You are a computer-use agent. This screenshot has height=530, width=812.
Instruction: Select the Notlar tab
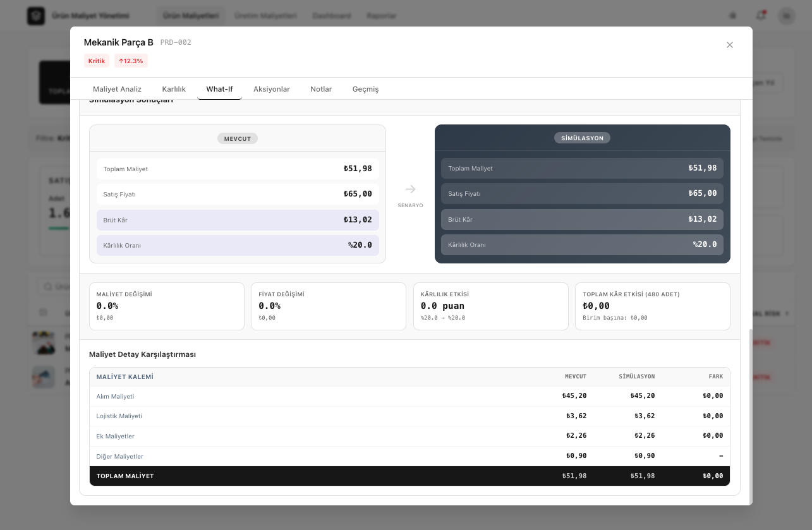(x=321, y=89)
